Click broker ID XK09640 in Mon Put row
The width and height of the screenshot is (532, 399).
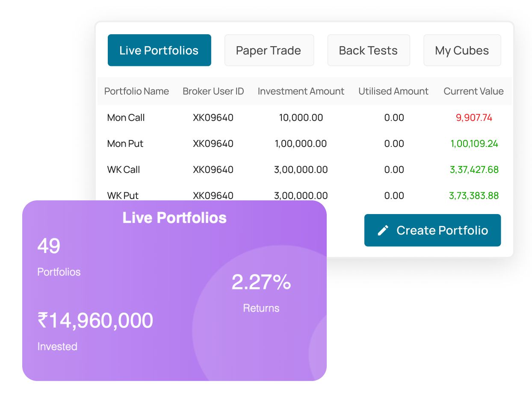pos(213,143)
